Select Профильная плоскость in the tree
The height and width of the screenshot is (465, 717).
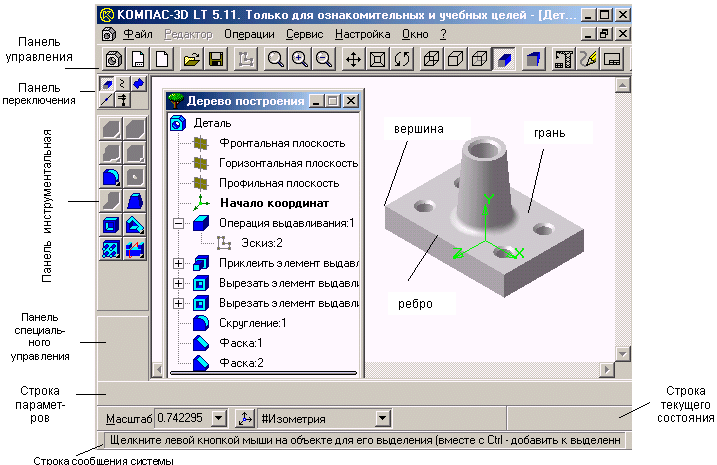tap(279, 183)
